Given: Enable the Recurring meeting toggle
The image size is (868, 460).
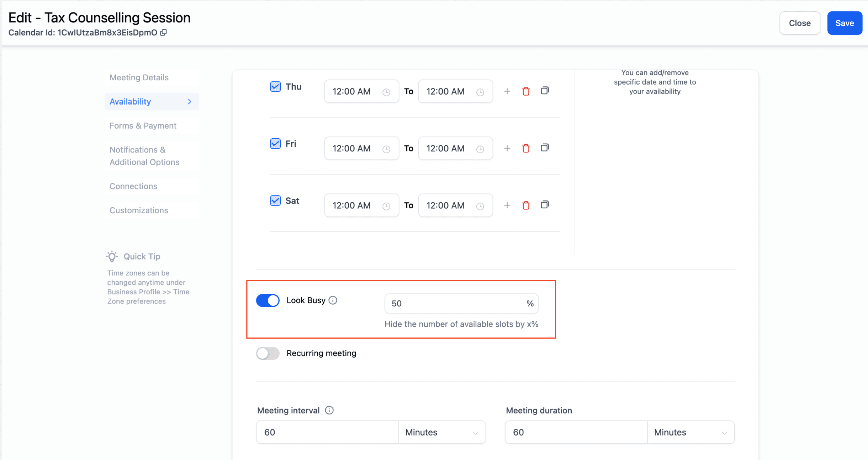Looking at the screenshot, I should [268, 353].
